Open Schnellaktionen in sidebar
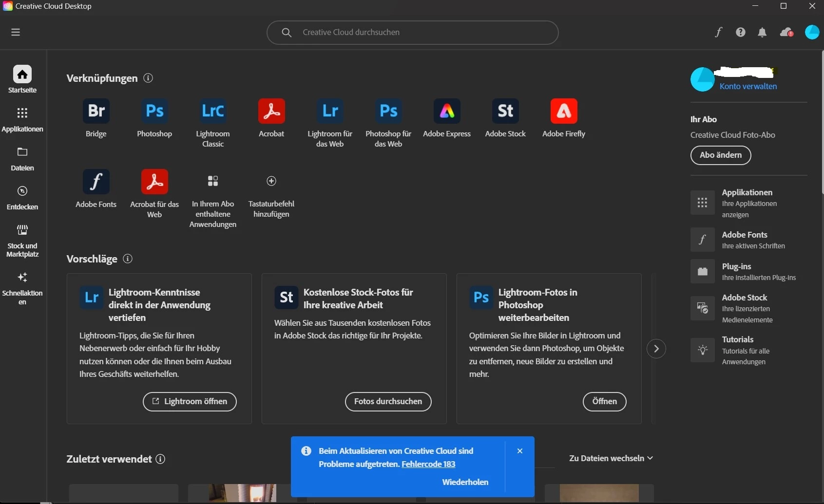Image resolution: width=824 pixels, height=504 pixels. point(22,288)
